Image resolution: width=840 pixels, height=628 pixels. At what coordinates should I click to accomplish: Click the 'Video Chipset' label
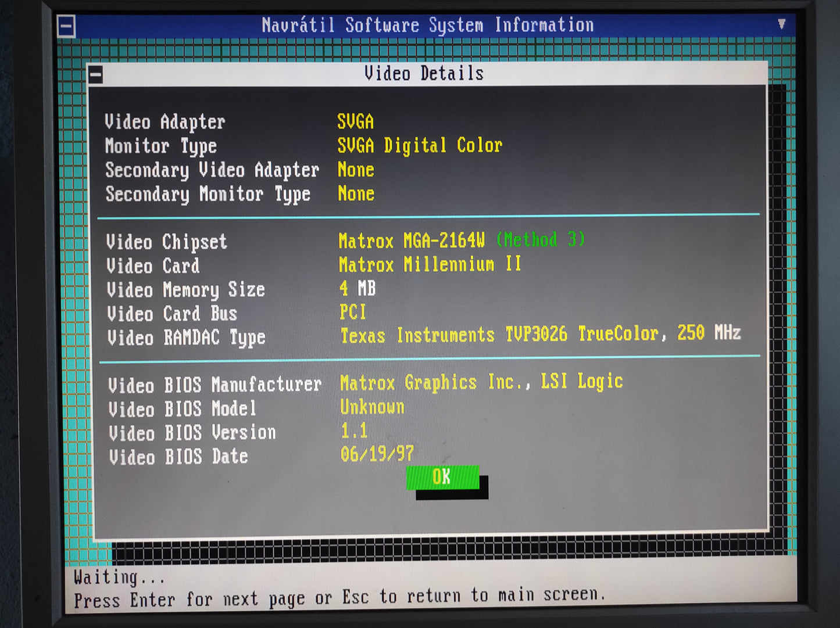(x=167, y=242)
